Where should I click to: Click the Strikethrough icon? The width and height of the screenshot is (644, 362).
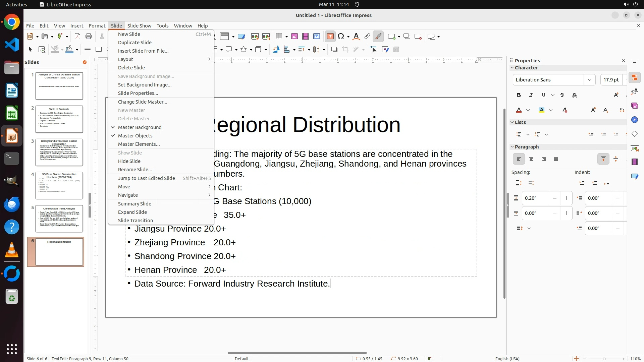(x=562, y=95)
